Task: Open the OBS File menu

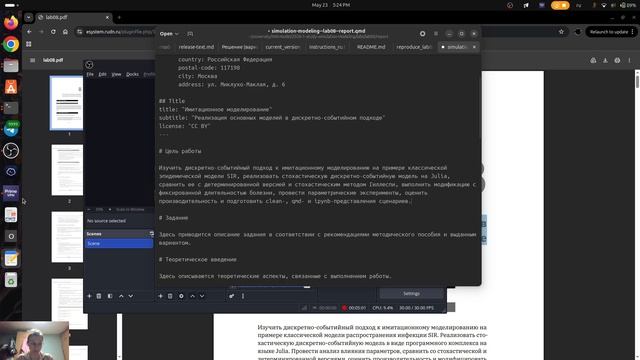Action: click(x=90, y=74)
